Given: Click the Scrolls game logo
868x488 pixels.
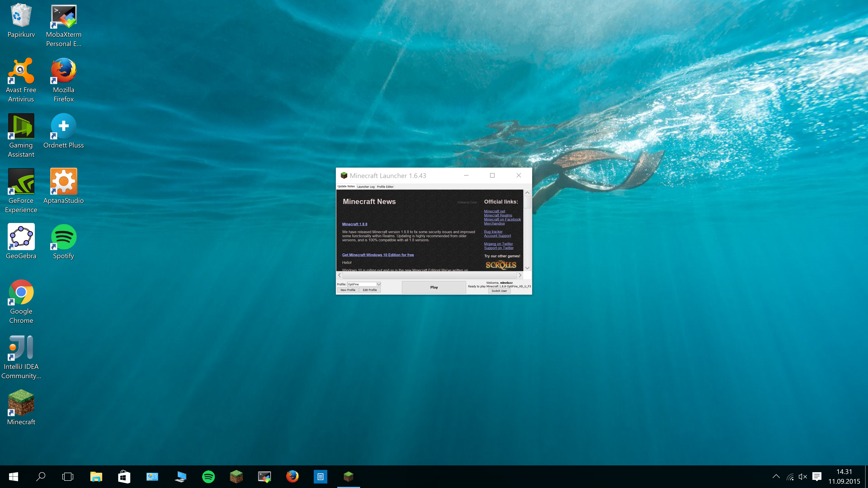Looking at the screenshot, I should pos(501,265).
